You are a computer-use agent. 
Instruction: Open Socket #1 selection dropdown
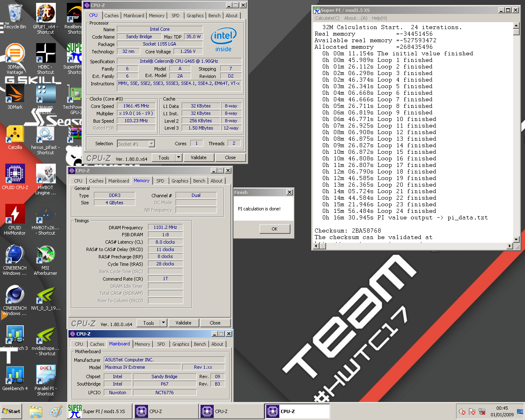151,144
